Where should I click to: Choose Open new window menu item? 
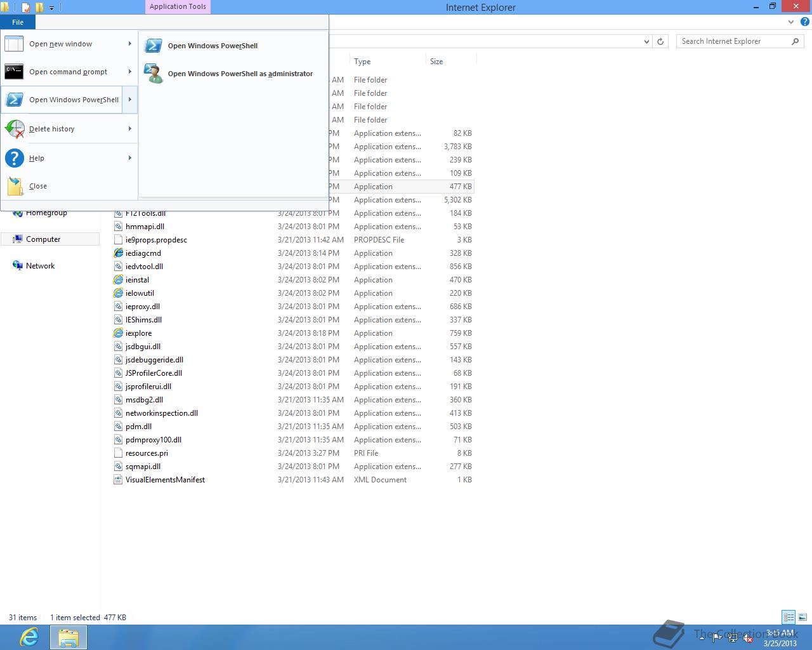(69, 44)
